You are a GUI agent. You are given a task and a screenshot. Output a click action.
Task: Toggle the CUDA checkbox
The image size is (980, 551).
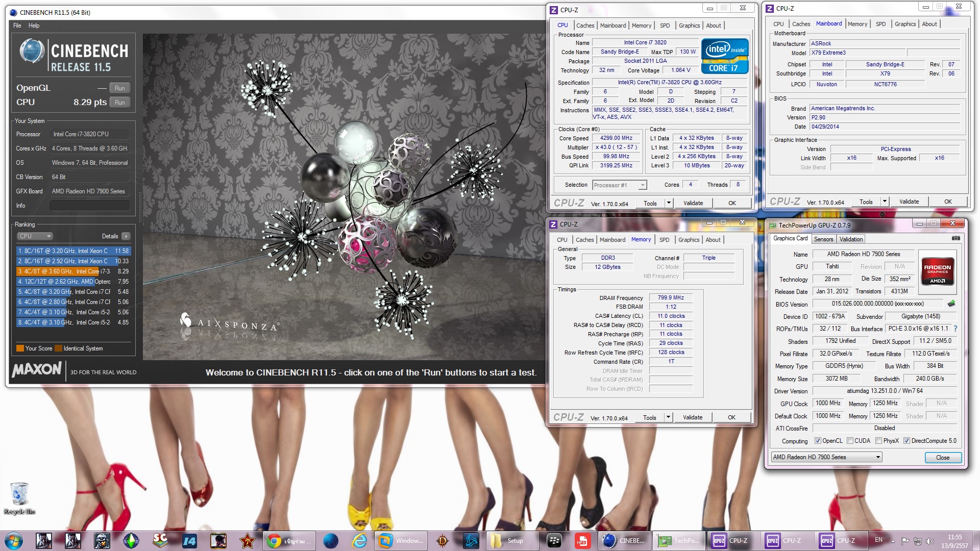[x=850, y=441]
